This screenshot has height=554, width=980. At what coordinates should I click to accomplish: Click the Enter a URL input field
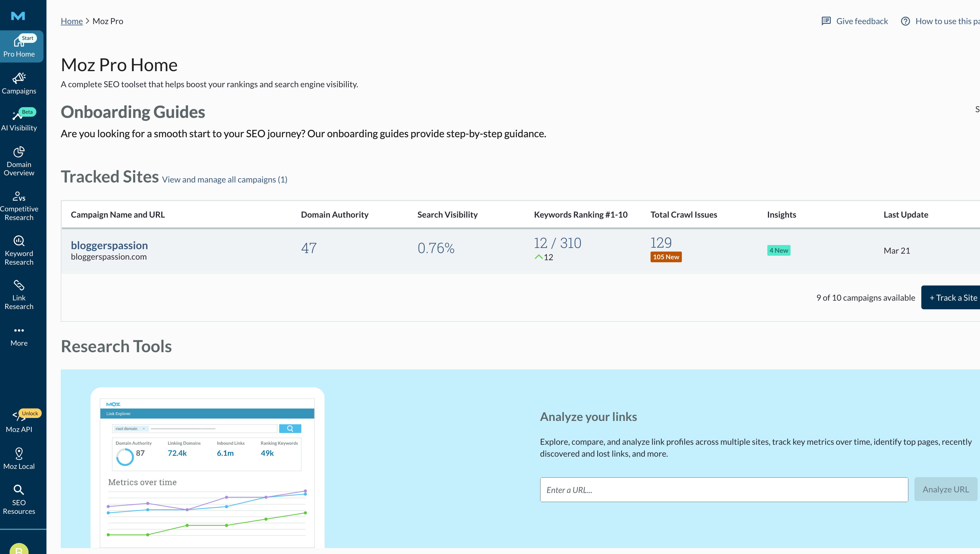click(724, 489)
